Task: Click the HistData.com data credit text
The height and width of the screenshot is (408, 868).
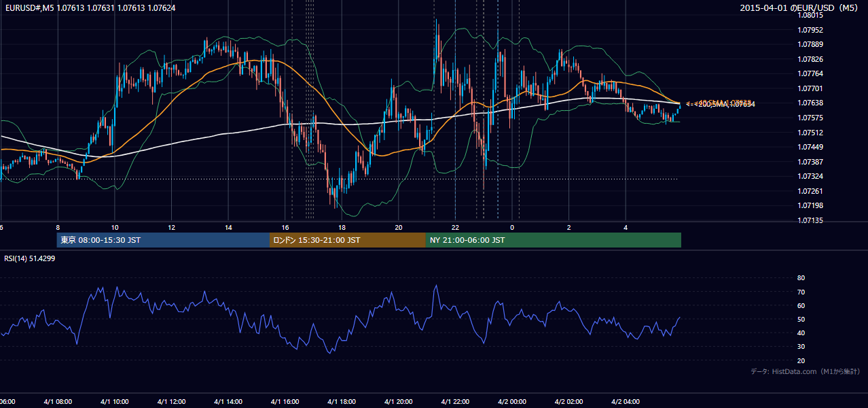Action: [806, 371]
